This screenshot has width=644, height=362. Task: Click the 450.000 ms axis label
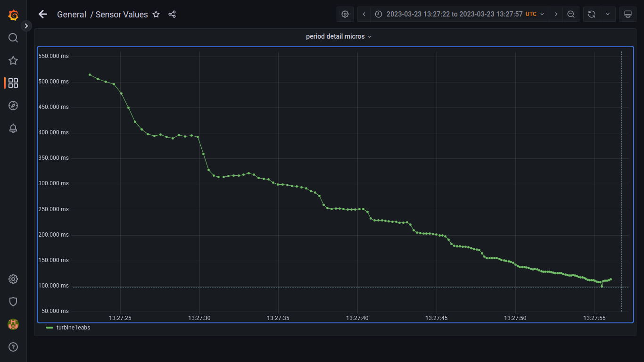click(53, 107)
